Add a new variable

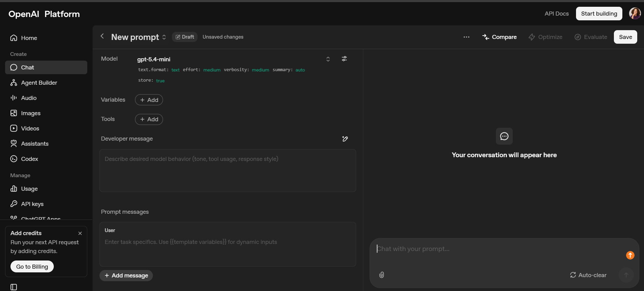pos(149,100)
